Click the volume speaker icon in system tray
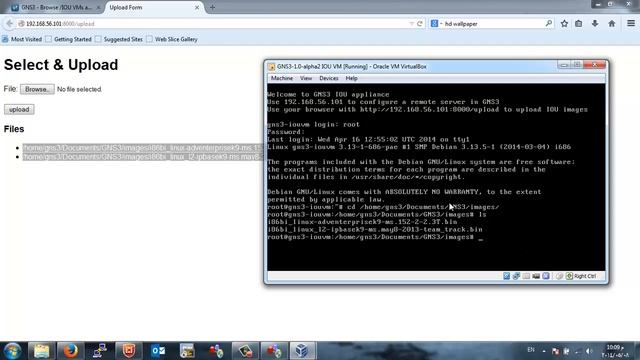 588,351
